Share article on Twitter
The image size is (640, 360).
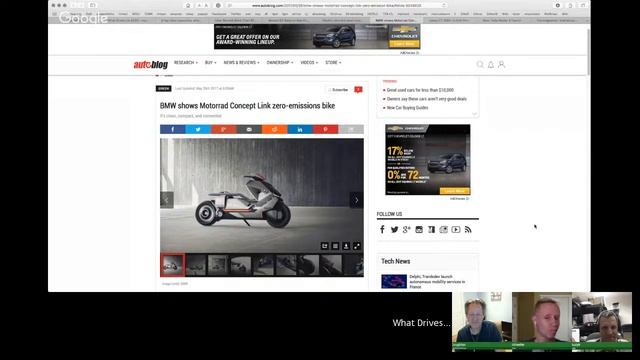click(x=198, y=129)
